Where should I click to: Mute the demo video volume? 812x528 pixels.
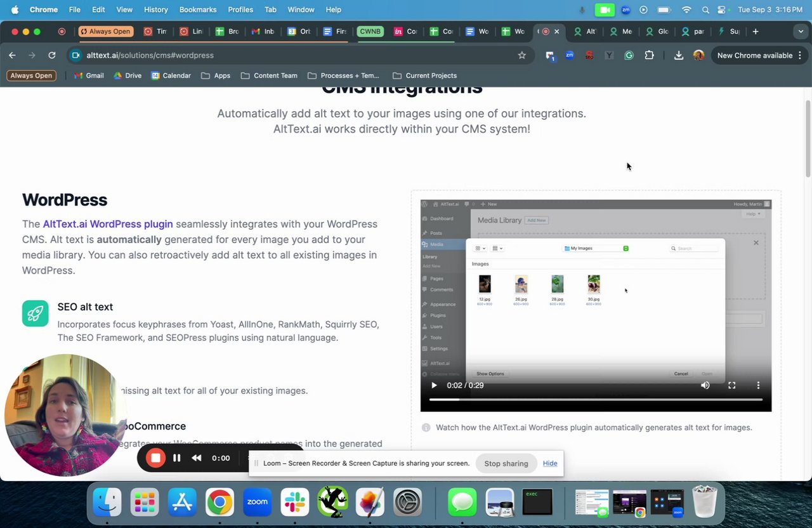(x=705, y=385)
